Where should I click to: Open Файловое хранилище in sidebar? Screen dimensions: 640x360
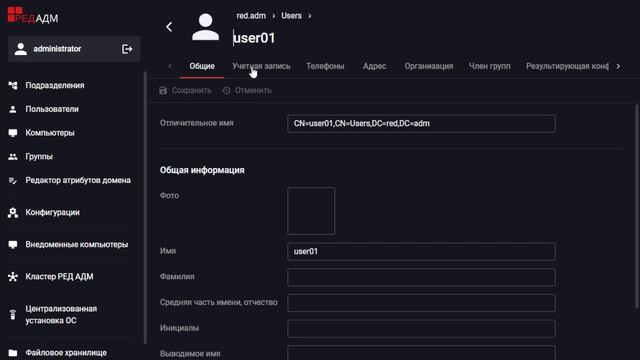click(66, 353)
